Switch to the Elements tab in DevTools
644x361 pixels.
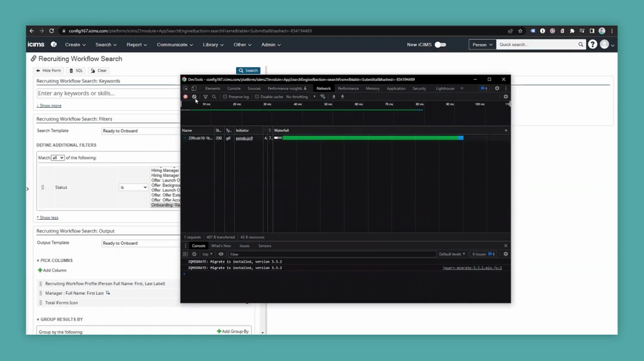212,88
